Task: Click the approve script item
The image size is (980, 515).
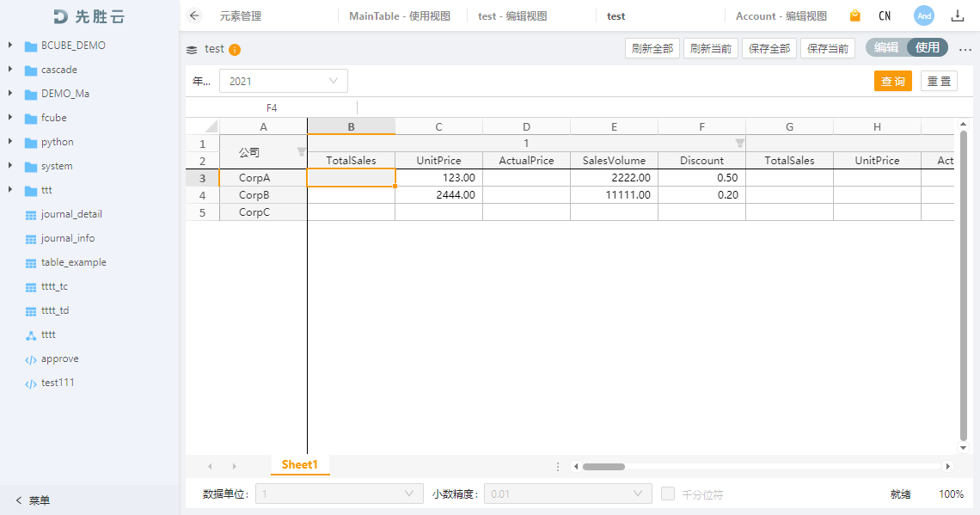Action: click(59, 359)
